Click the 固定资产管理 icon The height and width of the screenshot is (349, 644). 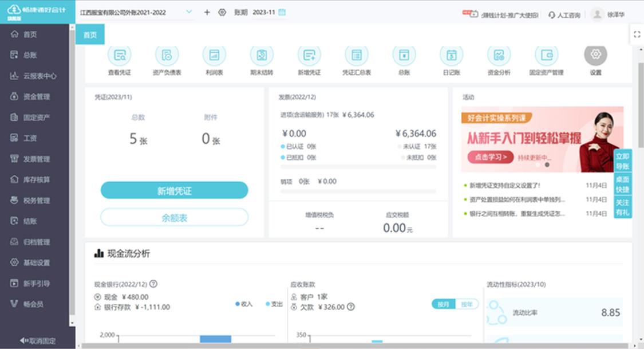(547, 56)
